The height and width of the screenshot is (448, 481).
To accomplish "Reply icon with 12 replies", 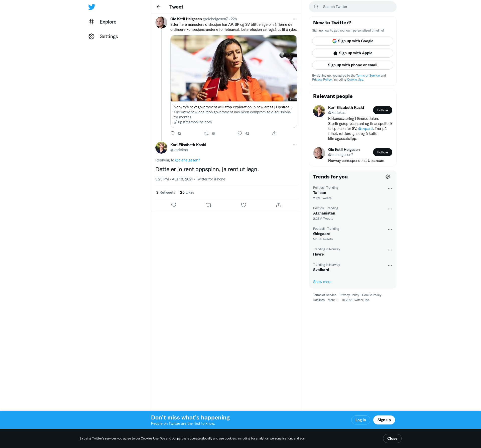I will tap(173, 133).
